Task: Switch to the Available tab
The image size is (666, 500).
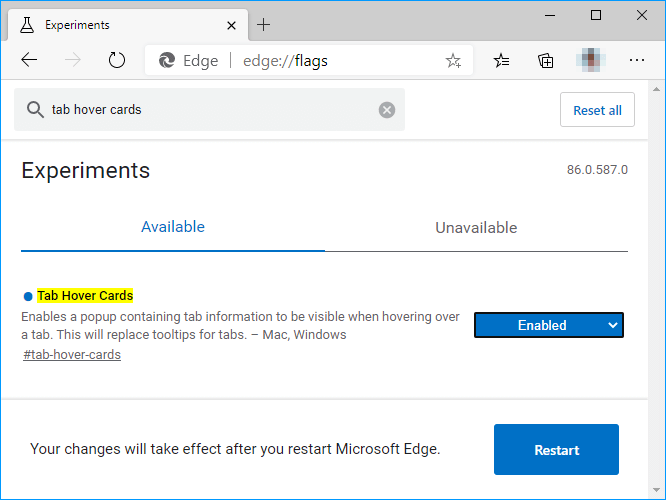Action: 173,227
